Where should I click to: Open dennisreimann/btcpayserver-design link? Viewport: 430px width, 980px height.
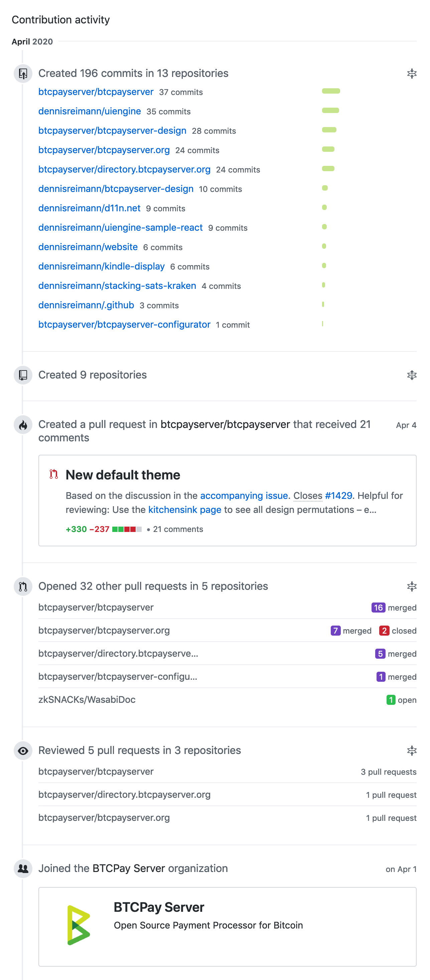click(116, 189)
